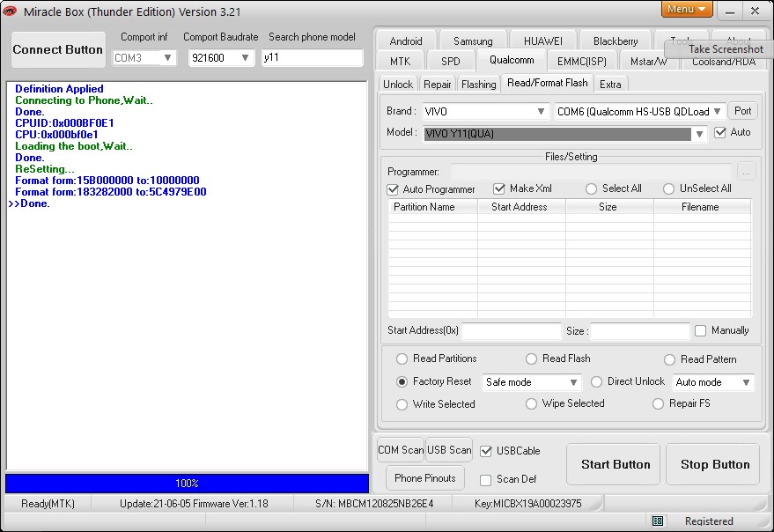Switch to the Samsung tab
Viewport: 774px width, 532px height.
473,41
